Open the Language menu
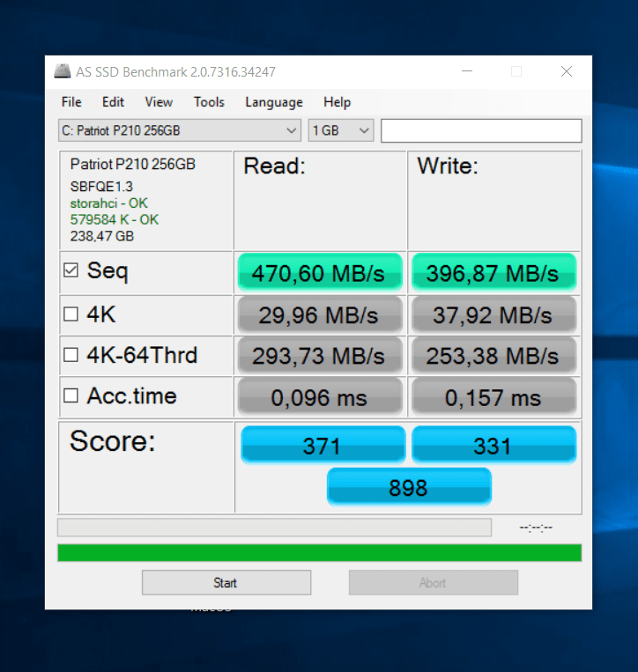638x672 pixels. pyautogui.click(x=274, y=102)
